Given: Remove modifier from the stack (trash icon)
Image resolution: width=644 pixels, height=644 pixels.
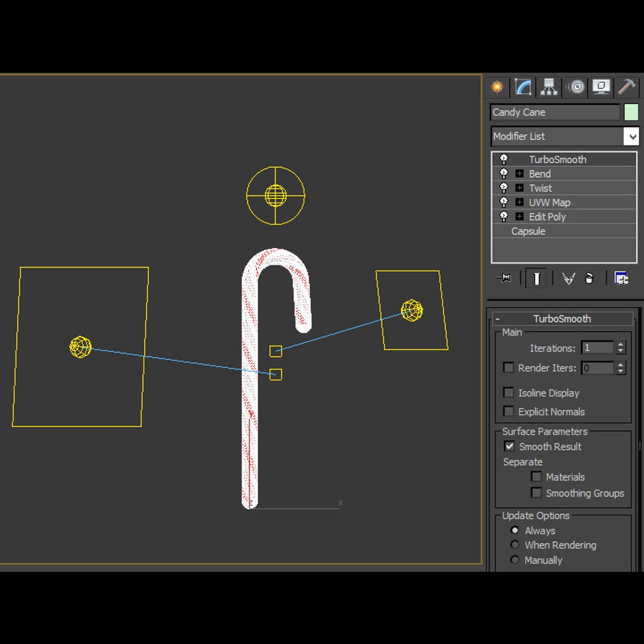Looking at the screenshot, I should click(x=589, y=278).
